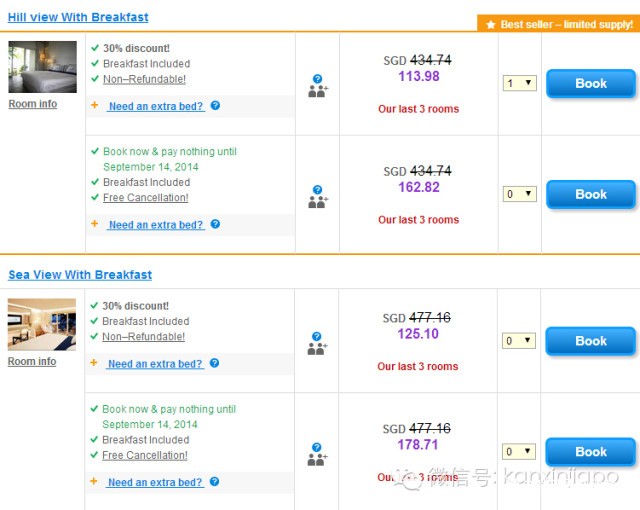Click the Hill view Non-Refundable! policy link

[x=144, y=79]
